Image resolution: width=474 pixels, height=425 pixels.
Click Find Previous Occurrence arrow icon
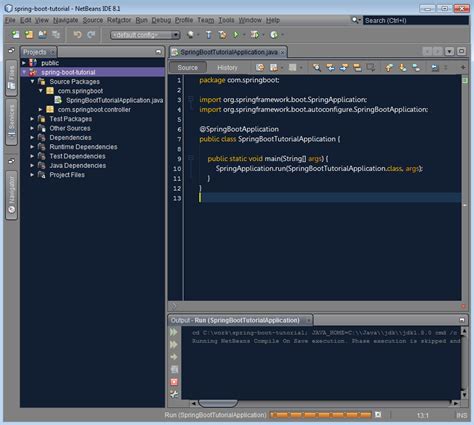pos(330,67)
